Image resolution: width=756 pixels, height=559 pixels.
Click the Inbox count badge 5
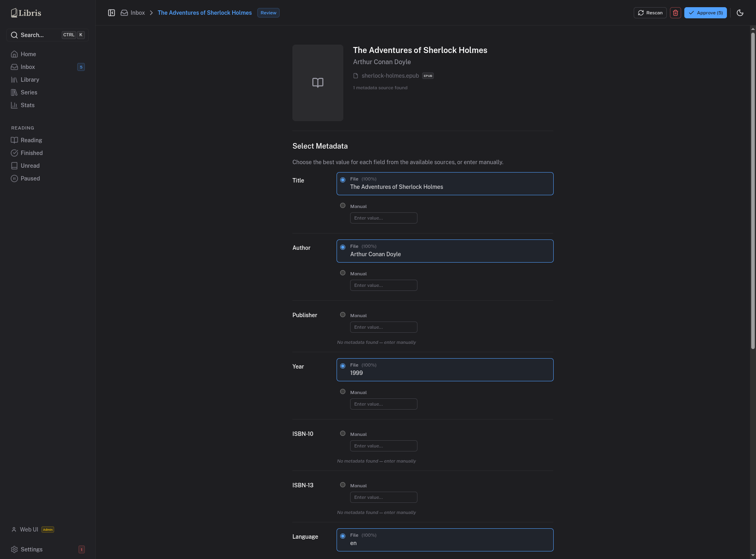pyautogui.click(x=81, y=67)
